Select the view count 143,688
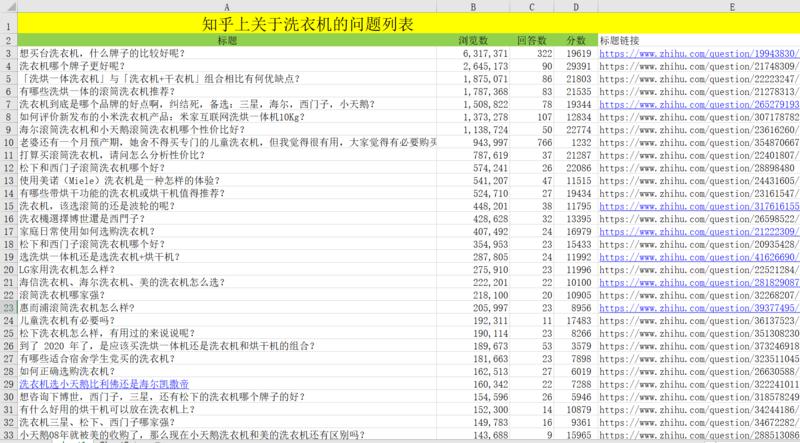The height and width of the screenshot is (443, 800). pyautogui.click(x=473, y=435)
